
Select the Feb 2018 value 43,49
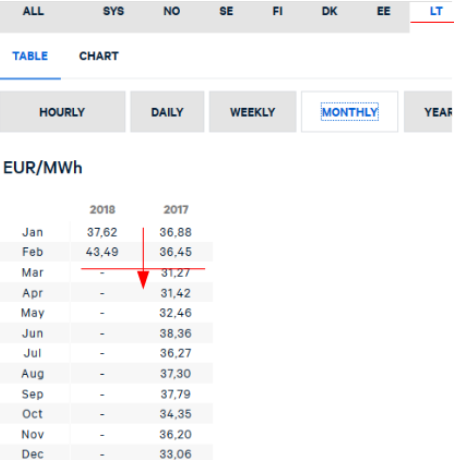point(102,252)
